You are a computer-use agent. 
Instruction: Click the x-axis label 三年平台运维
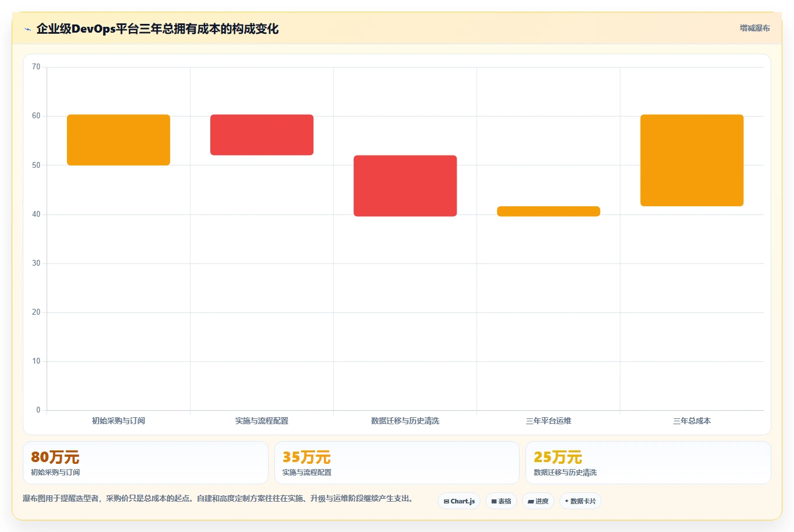coord(548,421)
